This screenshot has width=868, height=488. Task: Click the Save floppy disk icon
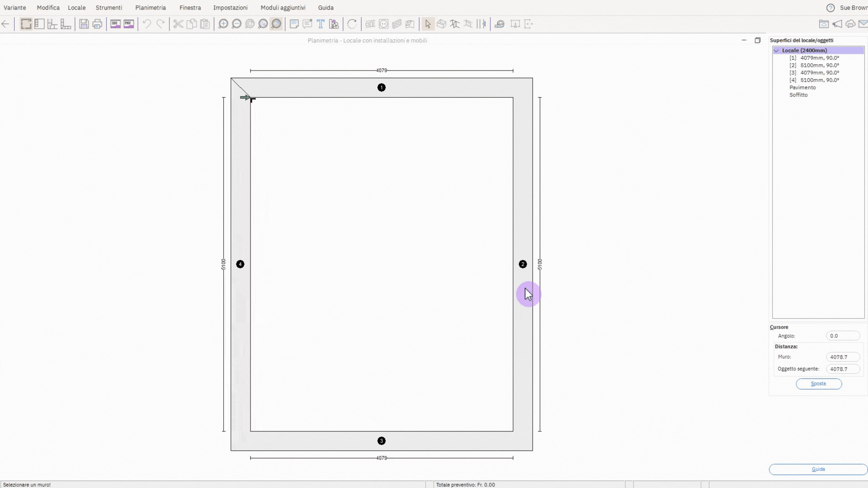[84, 24]
